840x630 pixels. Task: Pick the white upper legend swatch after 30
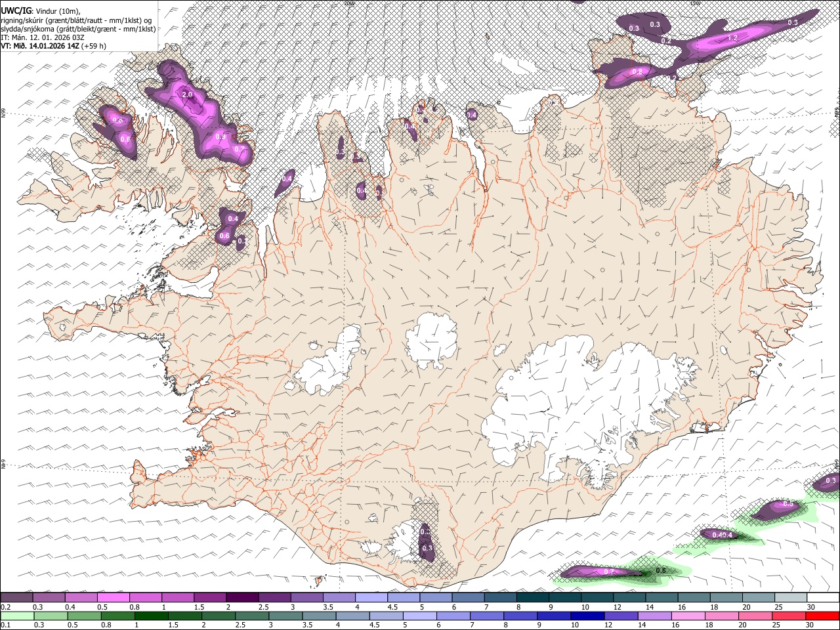(823, 597)
